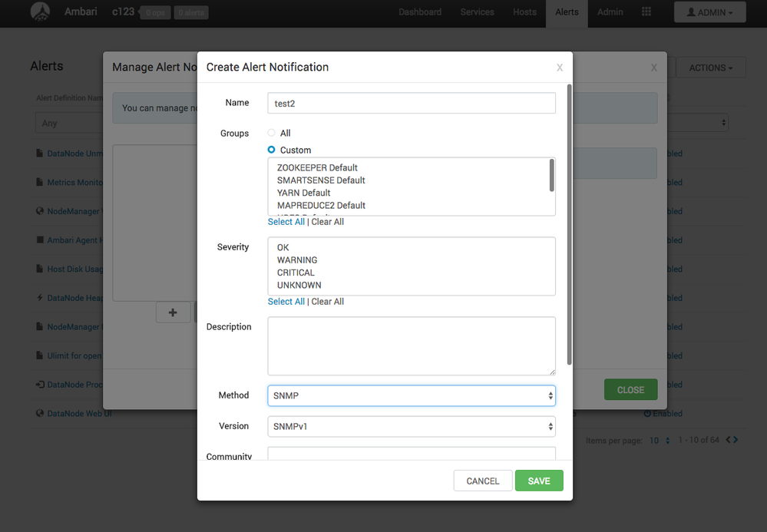The width and height of the screenshot is (767, 532).
Task: Select the All groups radio button
Action: (x=271, y=133)
